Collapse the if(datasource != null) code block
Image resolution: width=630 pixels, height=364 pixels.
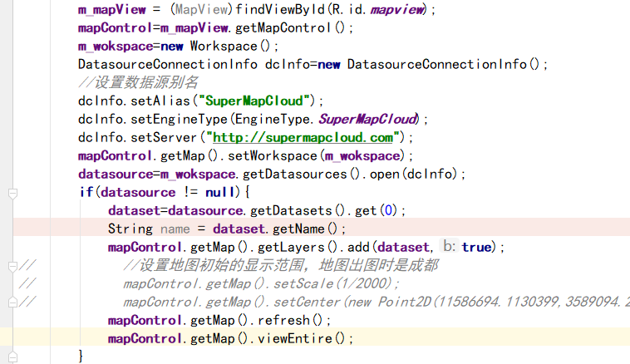point(12,192)
